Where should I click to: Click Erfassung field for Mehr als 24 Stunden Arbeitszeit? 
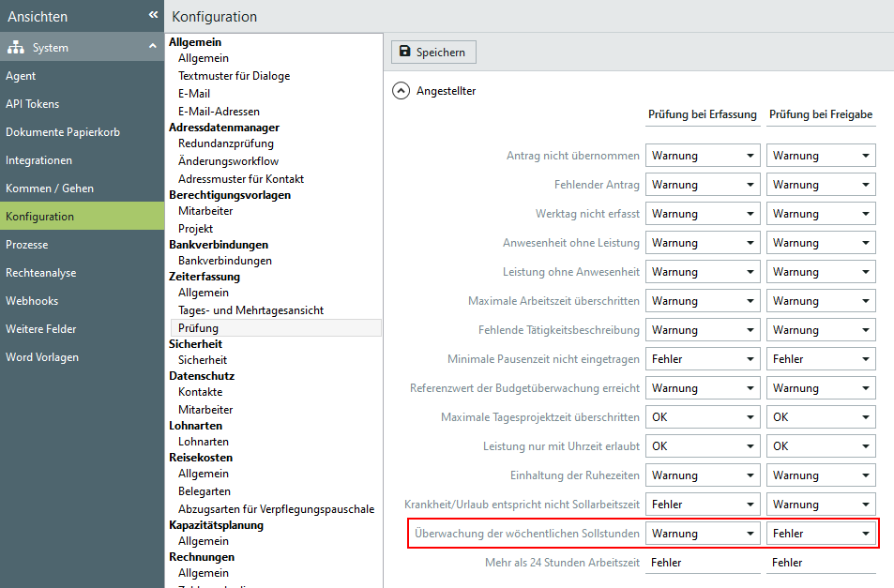(703, 563)
